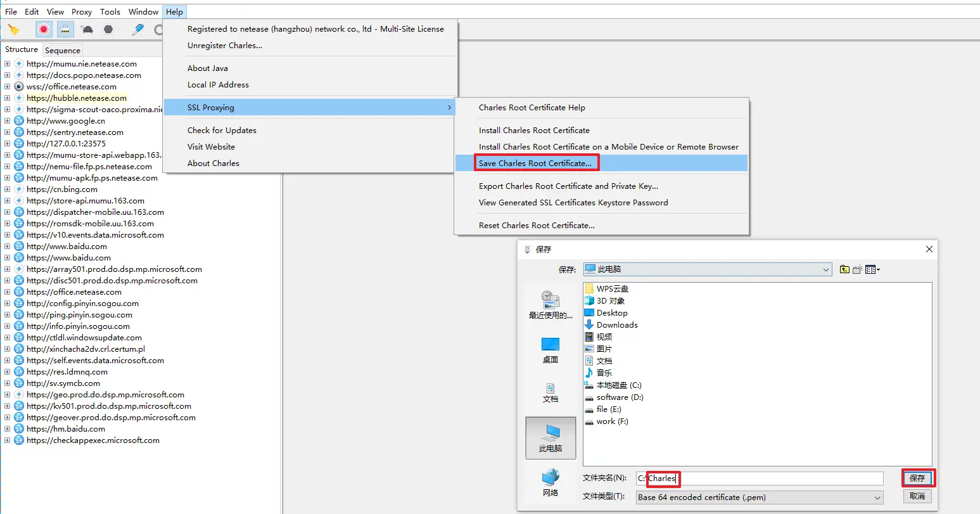Toggle the turtle Throttling icon
Viewport: 980px width, 514px height.
[x=87, y=29]
